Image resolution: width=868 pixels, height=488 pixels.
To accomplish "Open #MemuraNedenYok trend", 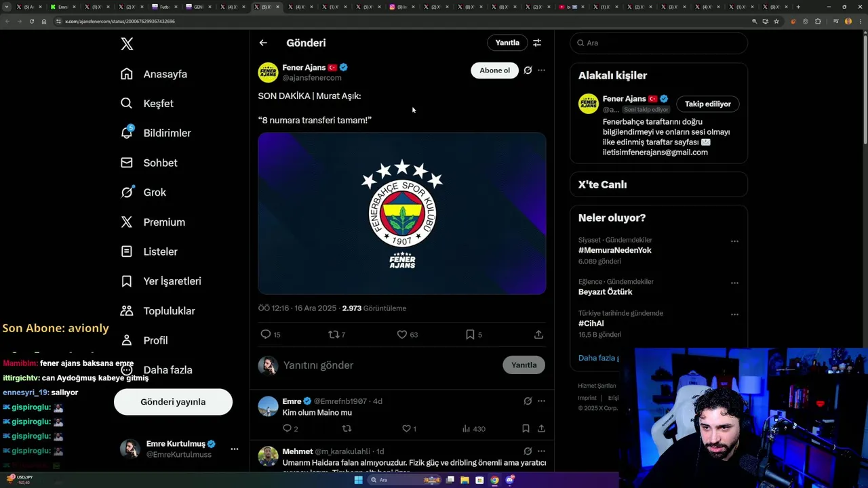I will (614, 250).
